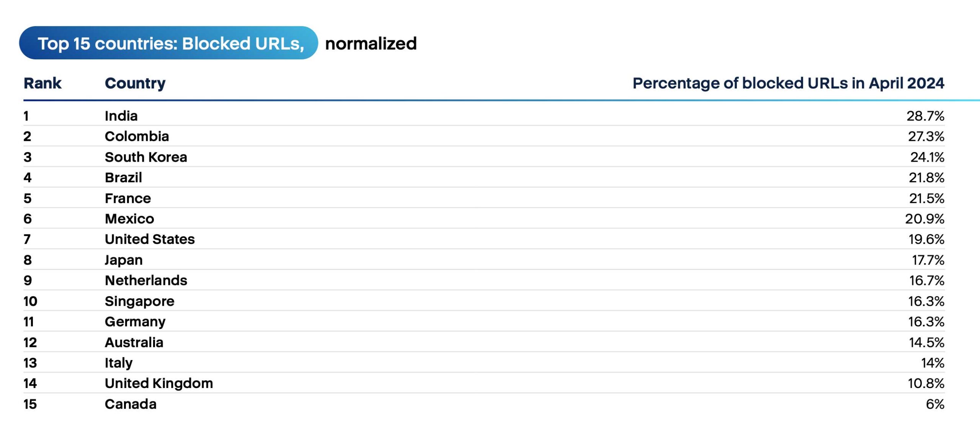Image resolution: width=980 pixels, height=447 pixels.
Task: Select the United States entry
Action: point(150,239)
